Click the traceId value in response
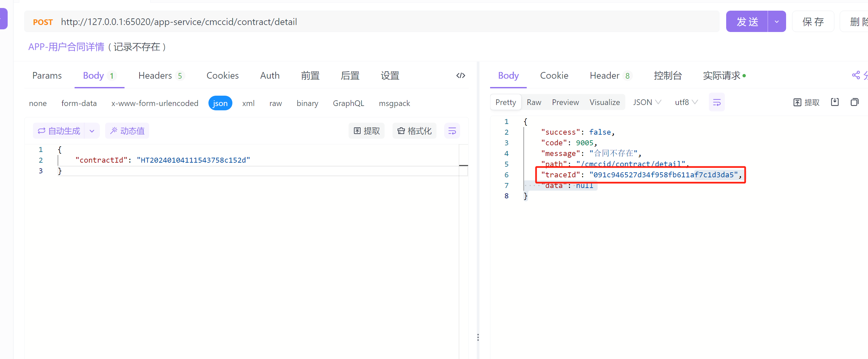 tap(664, 175)
